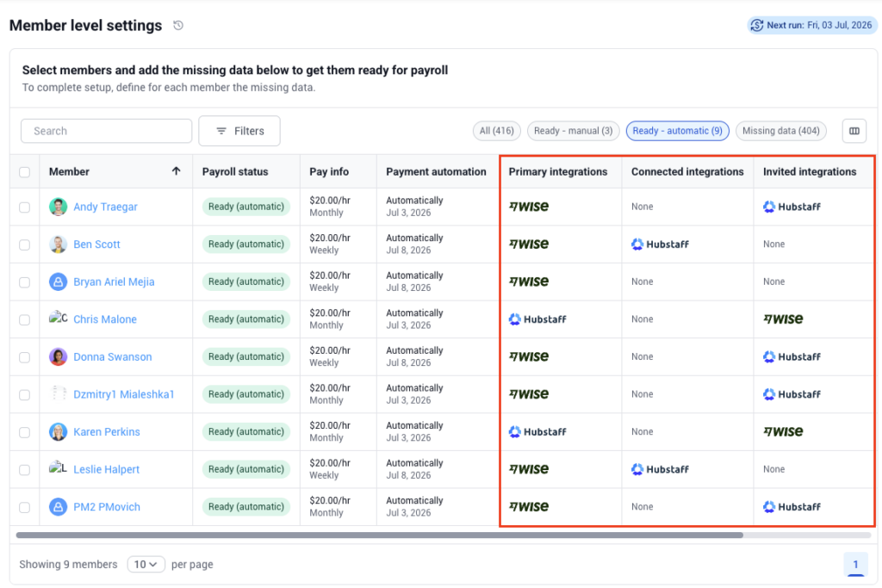Screen dimensions: 882x588
Task: Click Andy Traegar's avatar
Action: tap(58, 207)
